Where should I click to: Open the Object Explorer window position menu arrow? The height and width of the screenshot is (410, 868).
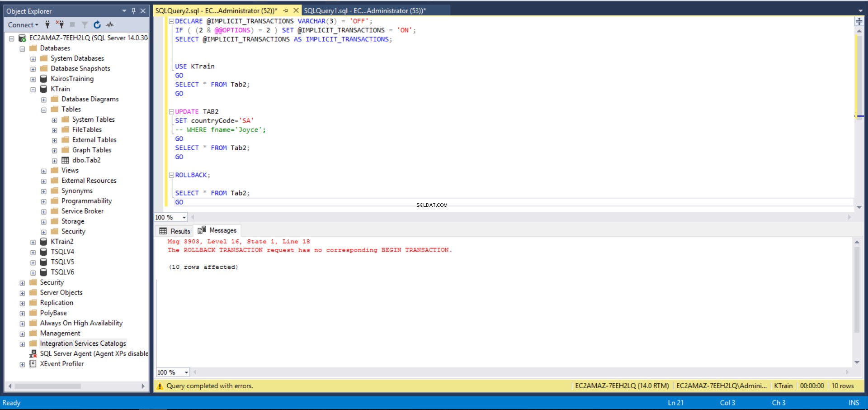[124, 11]
